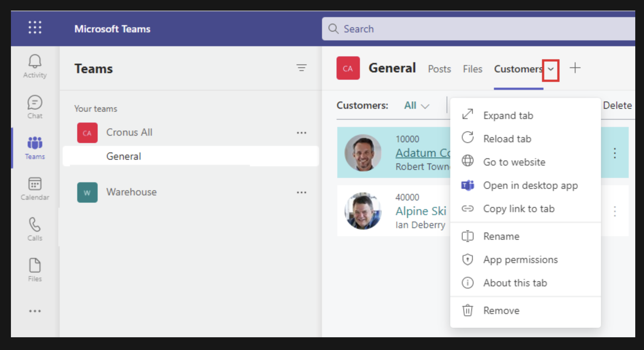Click the Warehouse team avatar

(x=87, y=192)
